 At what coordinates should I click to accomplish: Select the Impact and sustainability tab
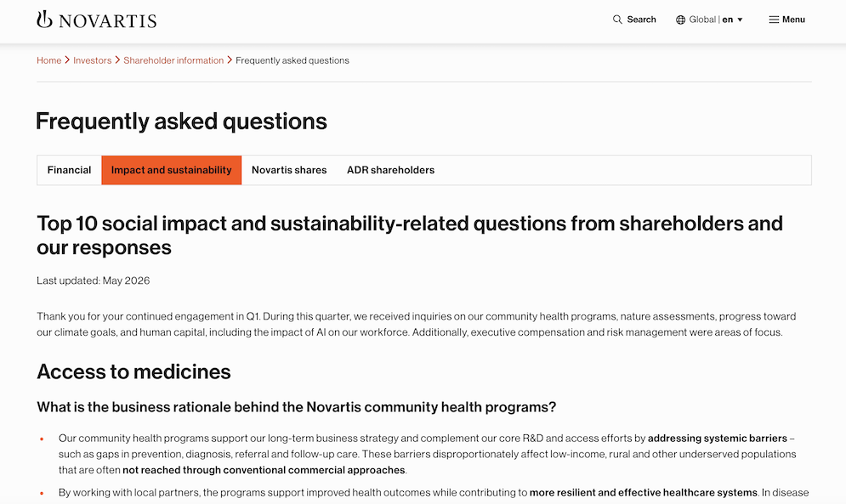click(x=172, y=170)
